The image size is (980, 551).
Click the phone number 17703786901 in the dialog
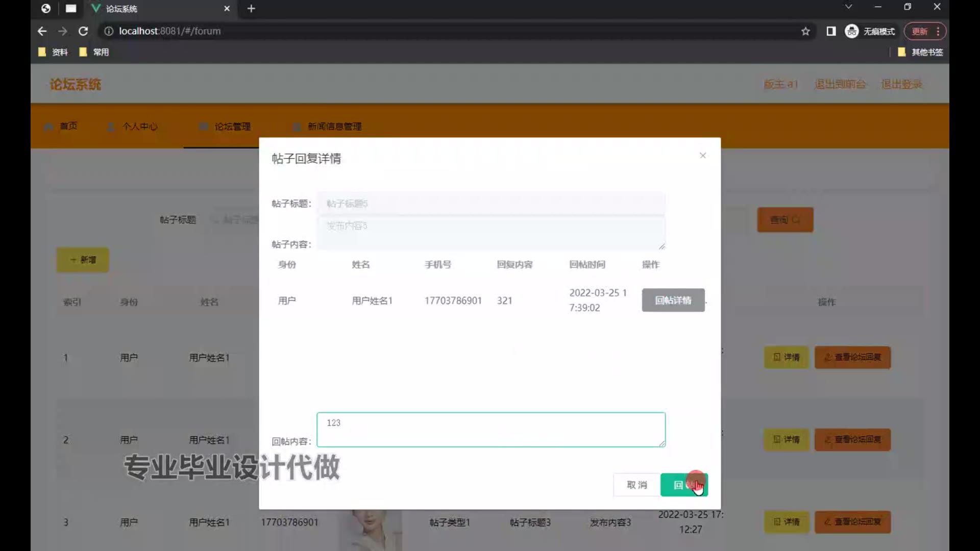click(x=453, y=300)
